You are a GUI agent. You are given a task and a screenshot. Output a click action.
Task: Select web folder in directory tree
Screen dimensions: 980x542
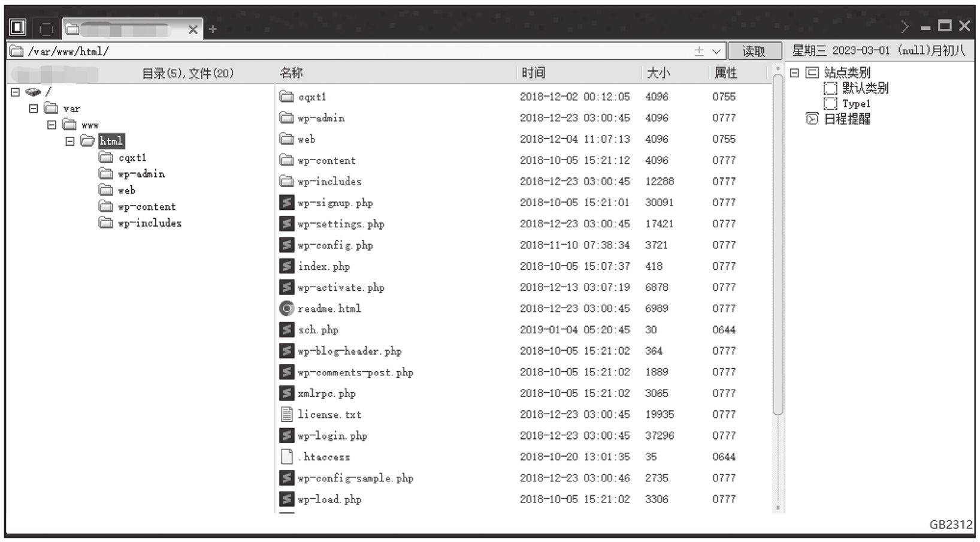[126, 190]
